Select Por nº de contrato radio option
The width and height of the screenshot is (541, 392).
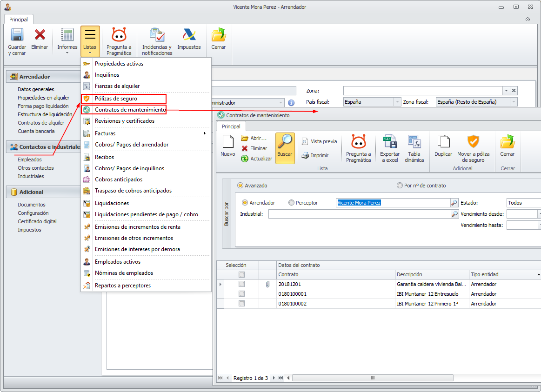point(400,186)
